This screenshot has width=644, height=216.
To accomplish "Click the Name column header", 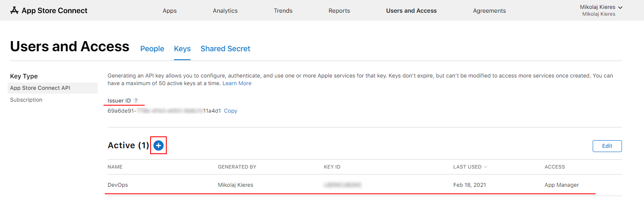I will point(115,167).
